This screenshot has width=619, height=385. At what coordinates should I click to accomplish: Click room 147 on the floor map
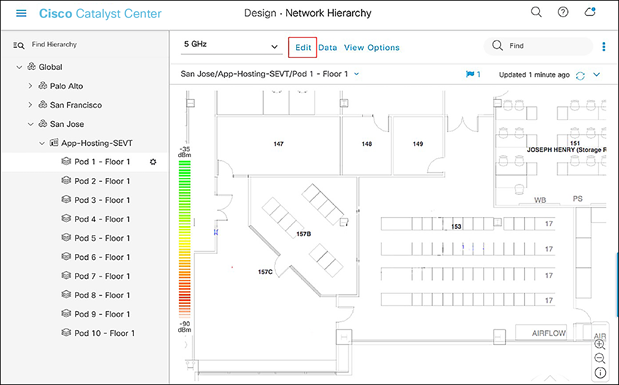pyautogui.click(x=278, y=144)
